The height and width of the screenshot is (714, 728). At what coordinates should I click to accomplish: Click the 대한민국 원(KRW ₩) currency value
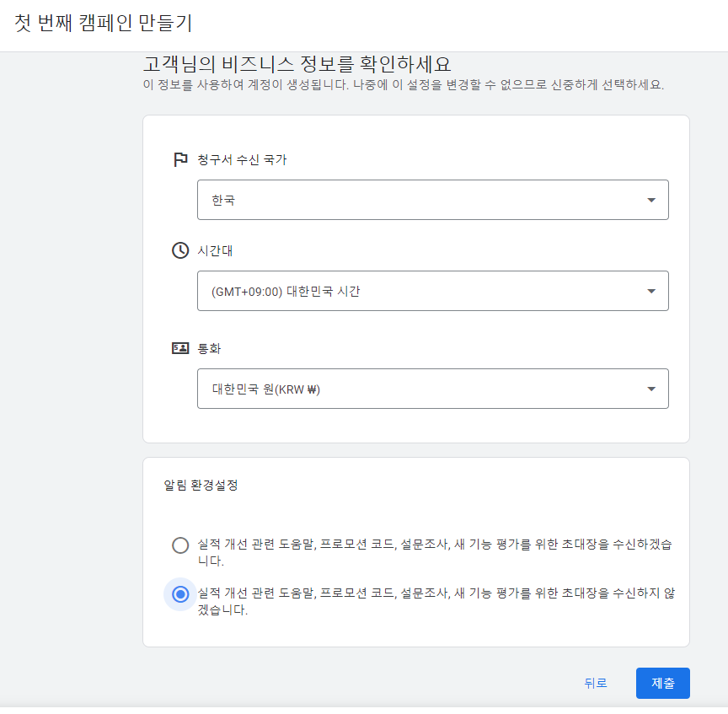337,388
